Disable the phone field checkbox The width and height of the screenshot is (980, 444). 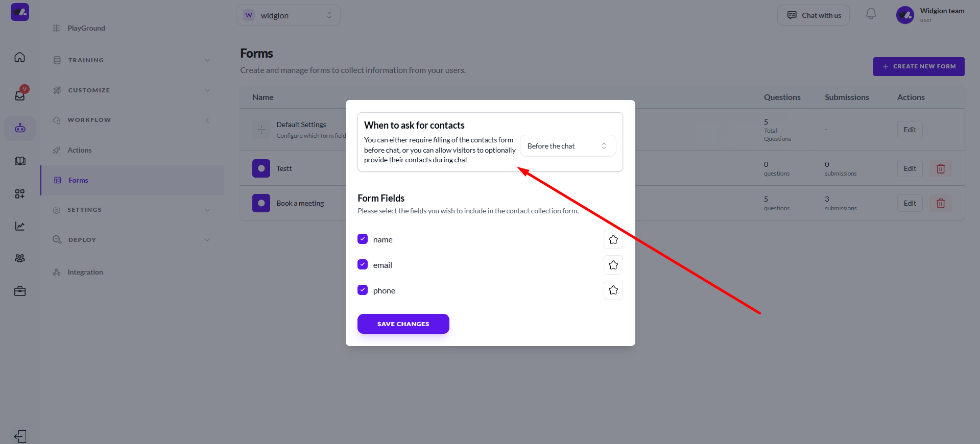[x=363, y=290]
